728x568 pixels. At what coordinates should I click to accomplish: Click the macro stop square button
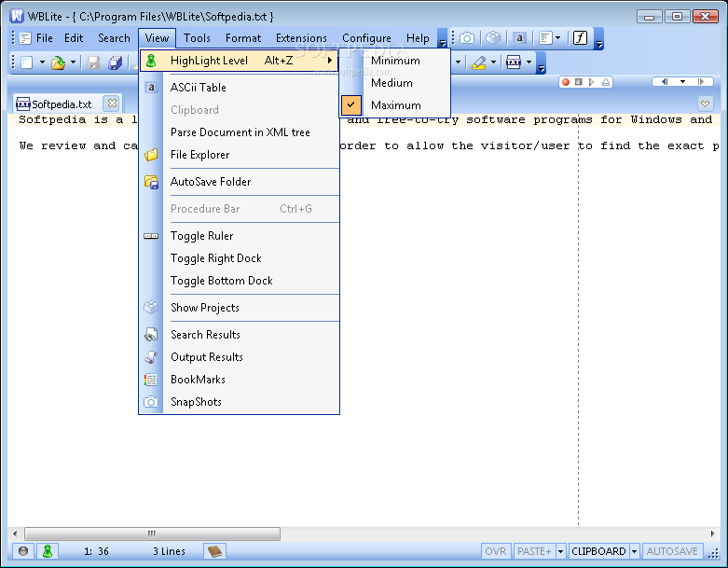(x=579, y=82)
